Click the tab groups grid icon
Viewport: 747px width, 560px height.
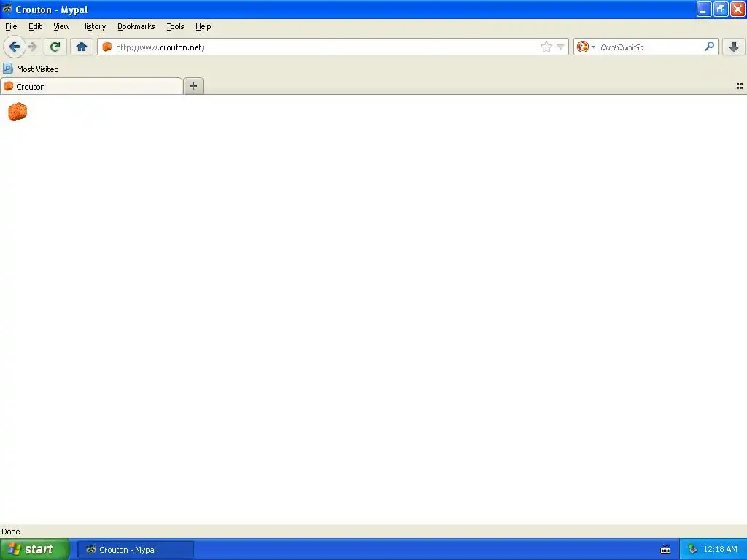coord(740,86)
